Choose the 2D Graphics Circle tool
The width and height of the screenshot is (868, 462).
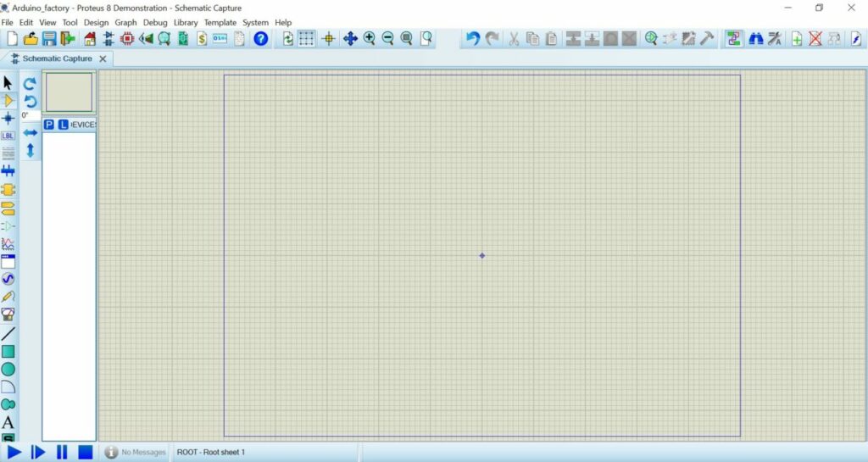(x=8, y=369)
